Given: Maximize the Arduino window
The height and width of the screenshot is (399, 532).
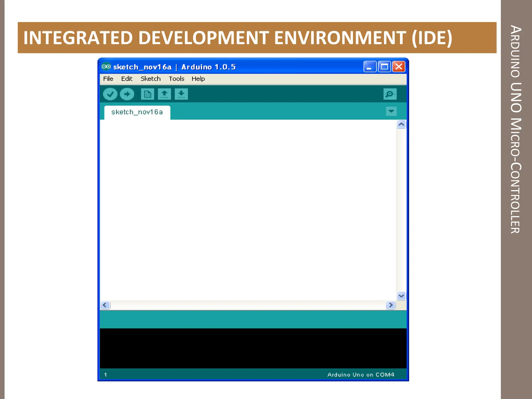Looking at the screenshot, I should click(384, 67).
